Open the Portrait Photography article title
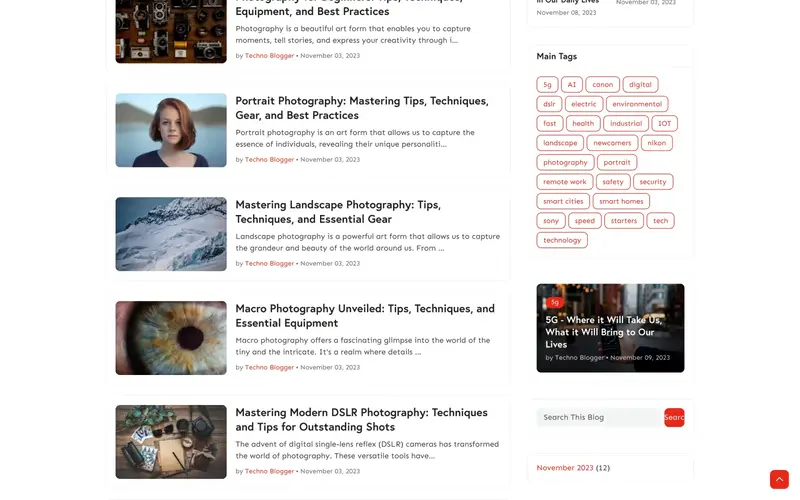 click(x=362, y=108)
